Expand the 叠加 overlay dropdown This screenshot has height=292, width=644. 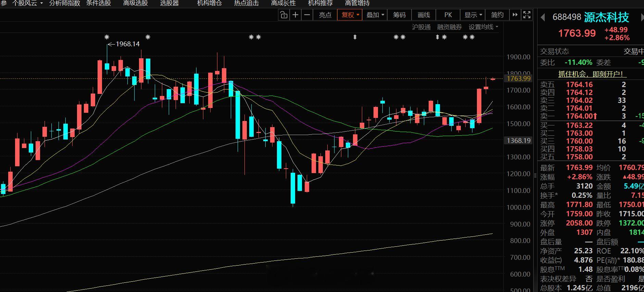[x=375, y=15]
